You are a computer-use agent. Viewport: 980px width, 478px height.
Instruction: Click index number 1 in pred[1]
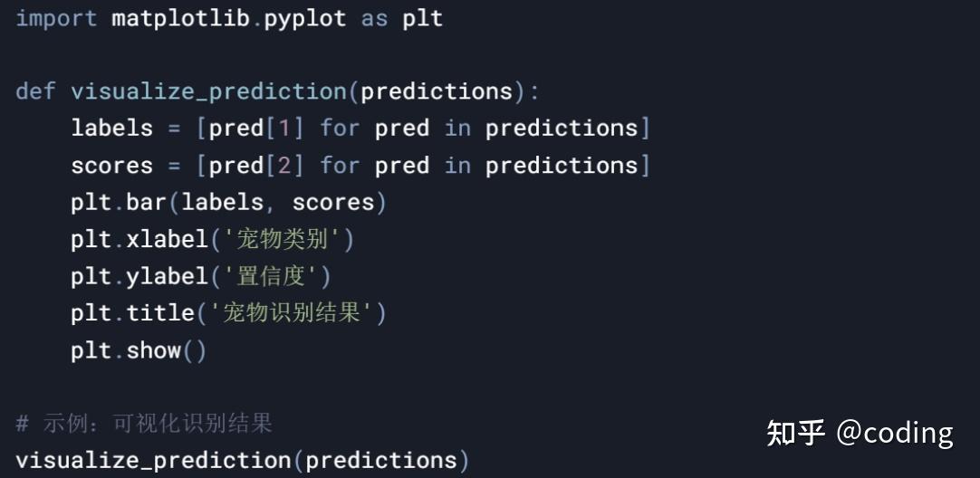point(285,128)
